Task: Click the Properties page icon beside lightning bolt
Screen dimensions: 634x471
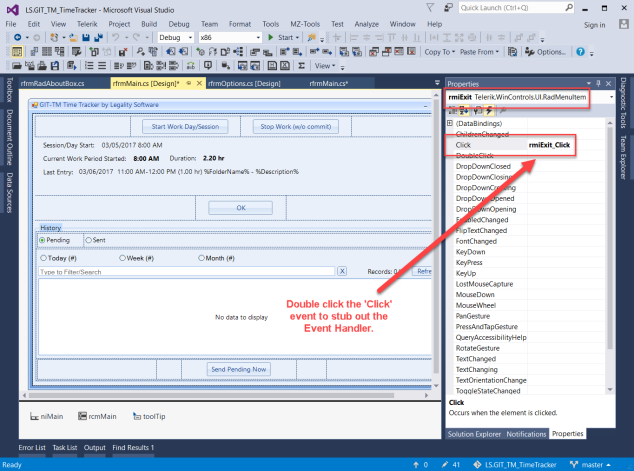Action: 478,110
